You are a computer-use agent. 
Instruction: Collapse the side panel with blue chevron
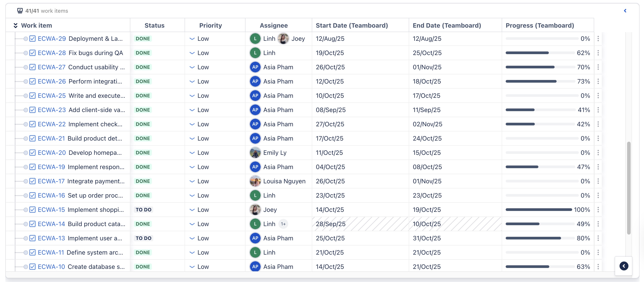click(x=625, y=11)
